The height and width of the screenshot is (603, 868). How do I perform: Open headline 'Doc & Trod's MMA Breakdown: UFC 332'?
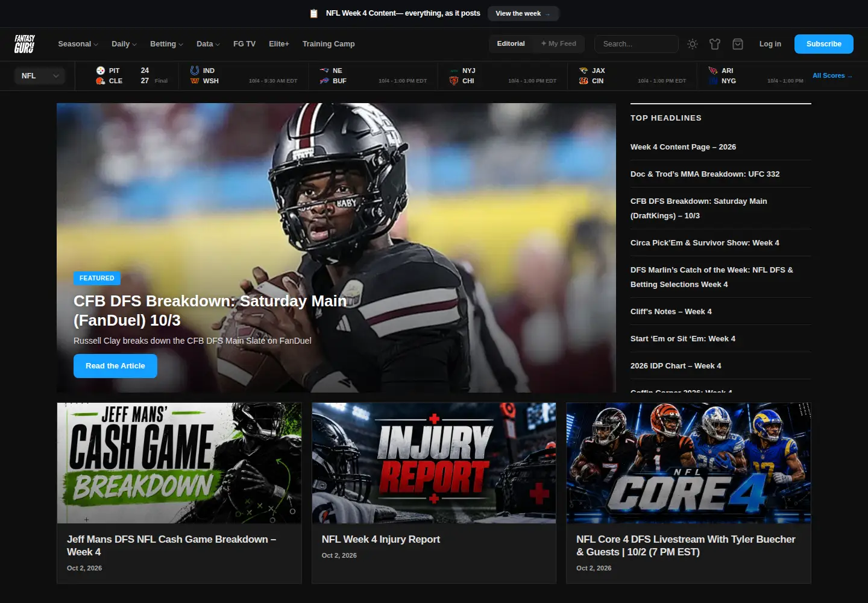click(x=705, y=174)
